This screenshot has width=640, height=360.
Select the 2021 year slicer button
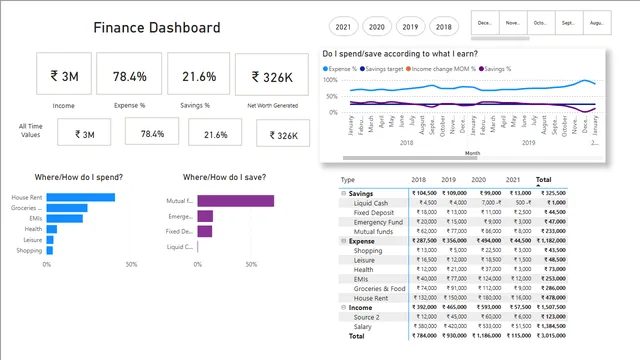coord(343,27)
